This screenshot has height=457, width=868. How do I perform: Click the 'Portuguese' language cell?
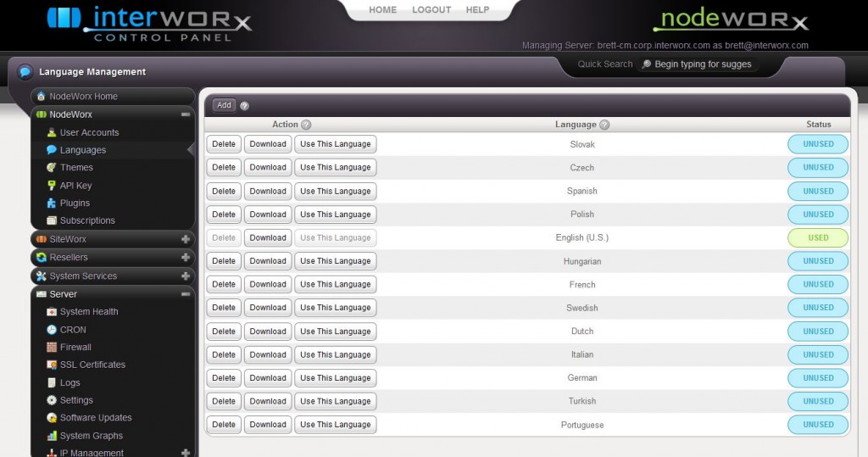[582, 425]
